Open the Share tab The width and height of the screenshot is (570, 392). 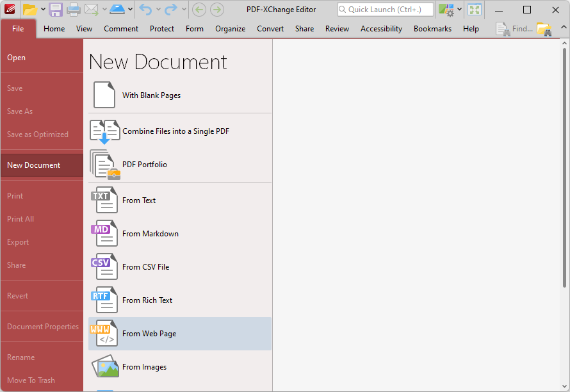click(305, 29)
